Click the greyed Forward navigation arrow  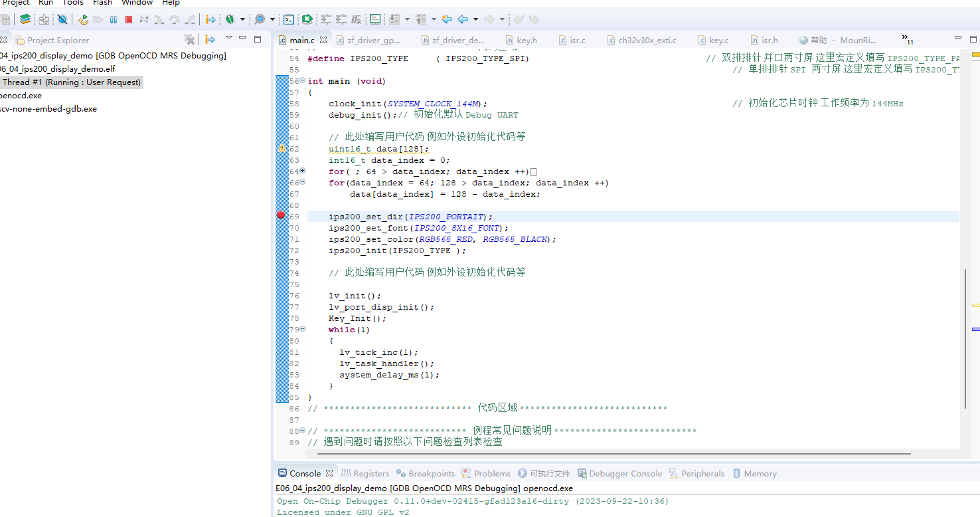489,19
